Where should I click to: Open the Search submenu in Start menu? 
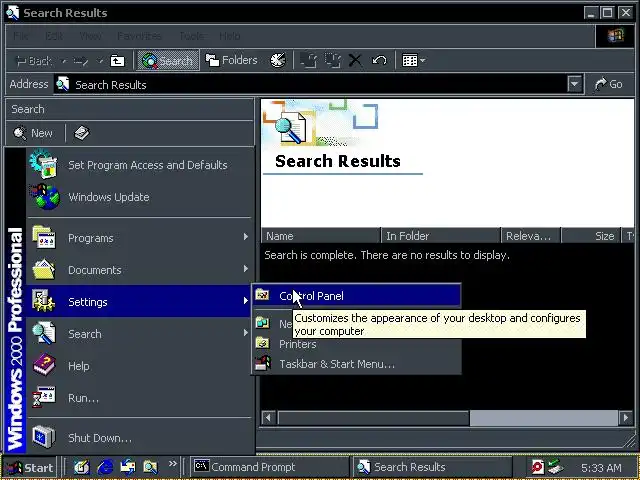(138, 334)
